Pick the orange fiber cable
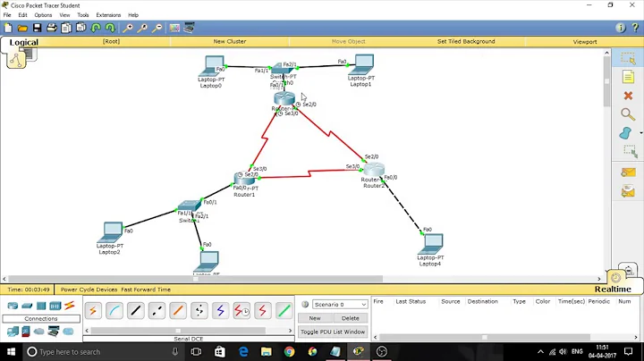The height and width of the screenshot is (361, 644). [178, 311]
